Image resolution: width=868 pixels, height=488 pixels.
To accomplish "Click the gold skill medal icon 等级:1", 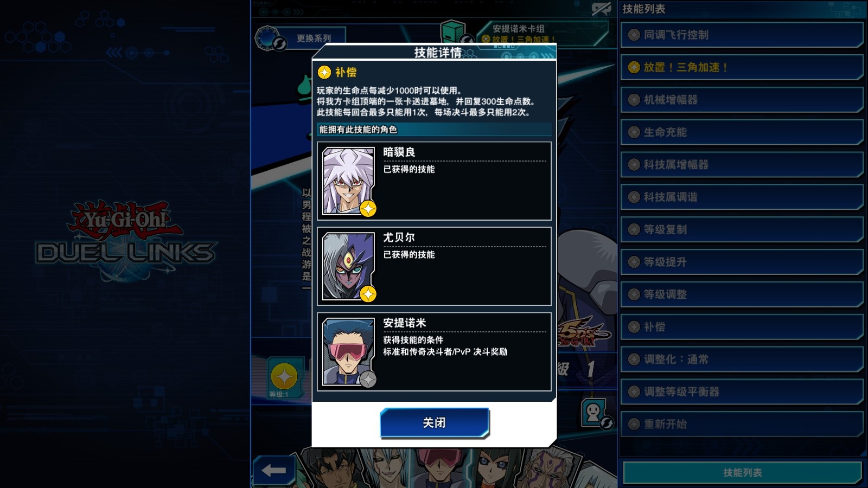I will click(284, 377).
